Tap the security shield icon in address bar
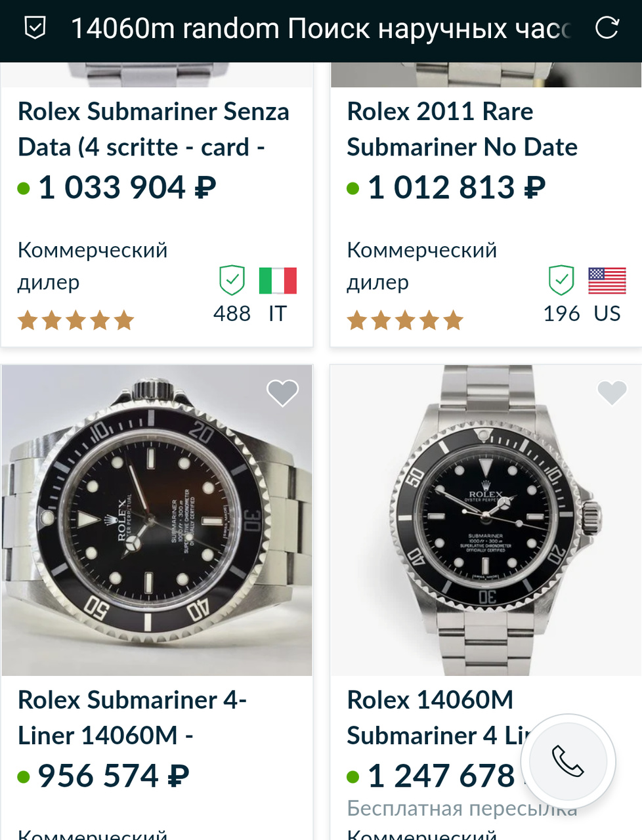 pos(35,28)
